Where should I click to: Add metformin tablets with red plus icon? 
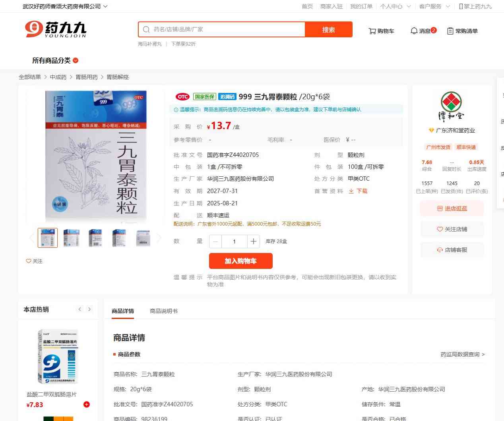tap(87, 404)
